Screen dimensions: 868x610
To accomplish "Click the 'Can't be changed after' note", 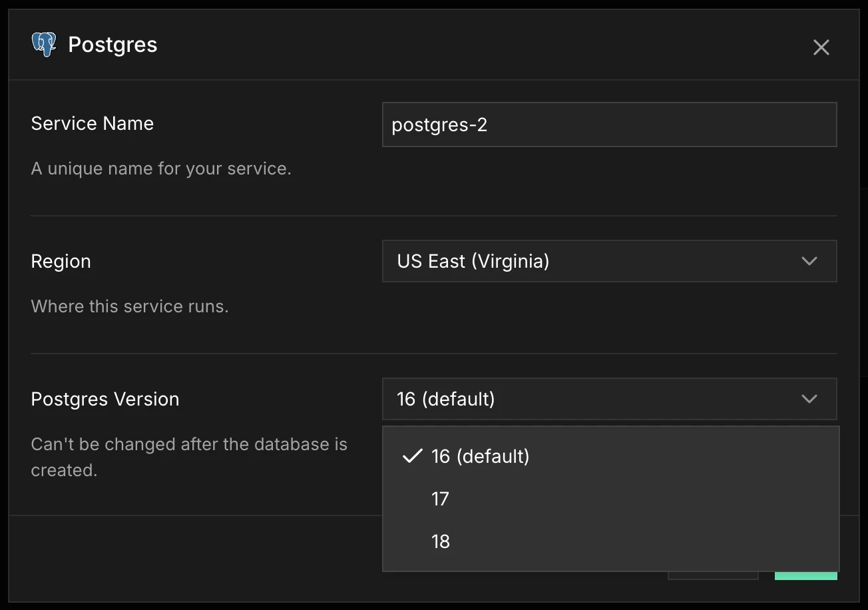I will coord(189,457).
